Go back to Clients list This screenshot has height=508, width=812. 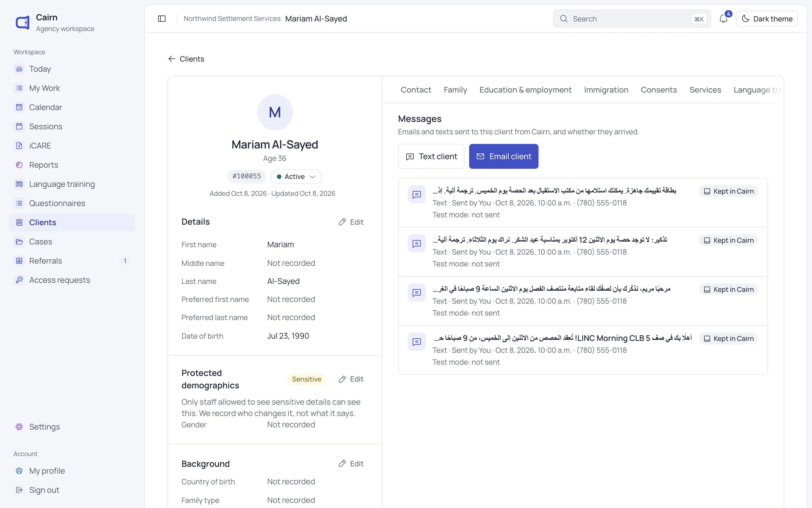click(186, 59)
